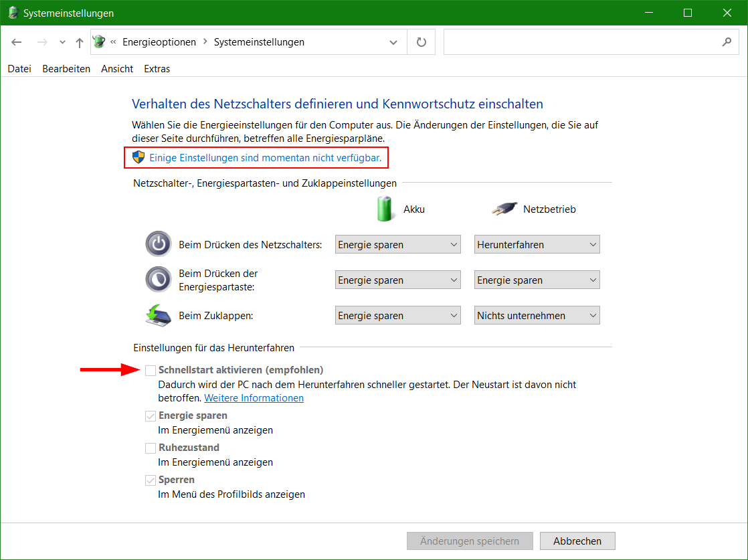Click Einige Einstellungen sind momentan nicht verfügbar
The height and width of the screenshot is (560, 748).
[x=265, y=158]
